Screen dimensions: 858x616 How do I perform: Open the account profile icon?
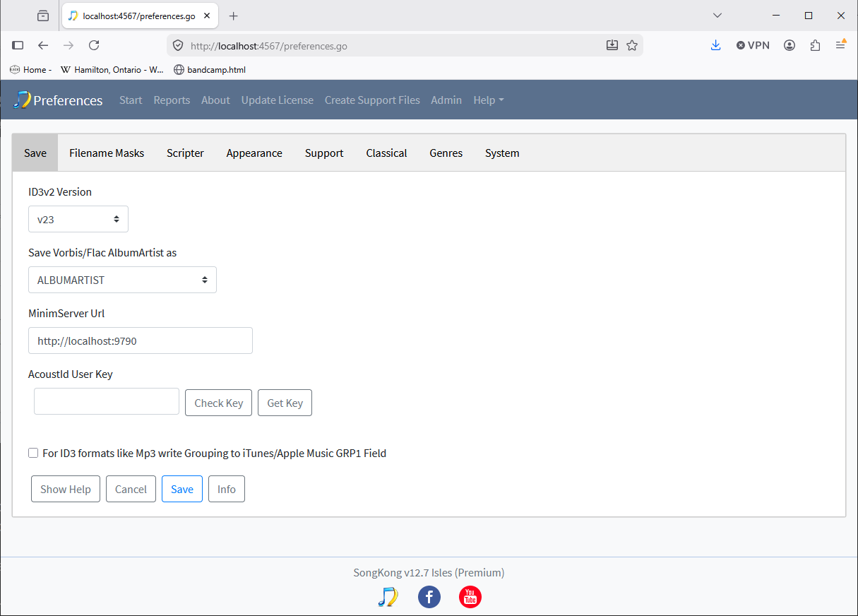(x=790, y=45)
